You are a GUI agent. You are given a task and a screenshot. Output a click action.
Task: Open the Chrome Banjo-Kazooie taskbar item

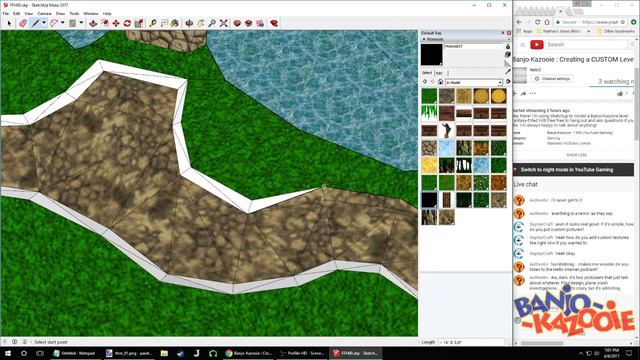tap(249, 353)
